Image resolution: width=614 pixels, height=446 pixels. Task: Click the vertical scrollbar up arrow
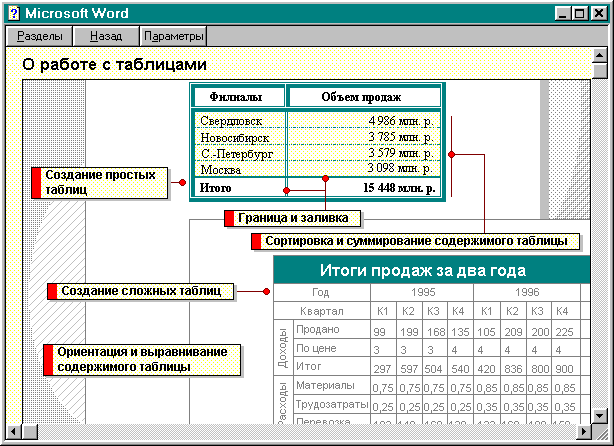coord(600,56)
